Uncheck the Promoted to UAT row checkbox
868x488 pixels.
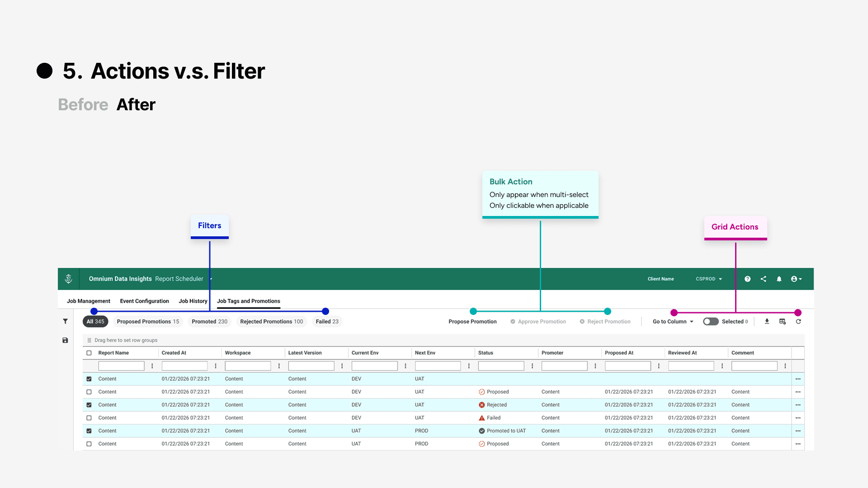coord(89,431)
